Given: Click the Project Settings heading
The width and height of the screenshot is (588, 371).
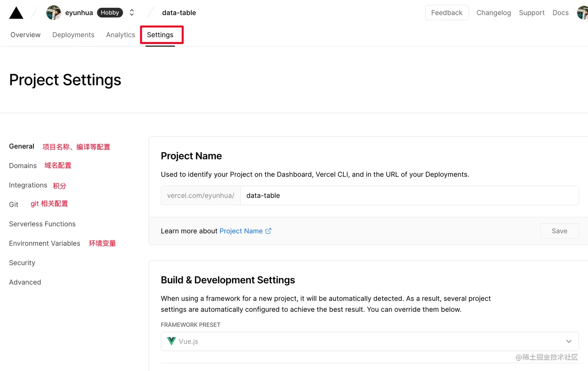Looking at the screenshot, I should (x=65, y=80).
